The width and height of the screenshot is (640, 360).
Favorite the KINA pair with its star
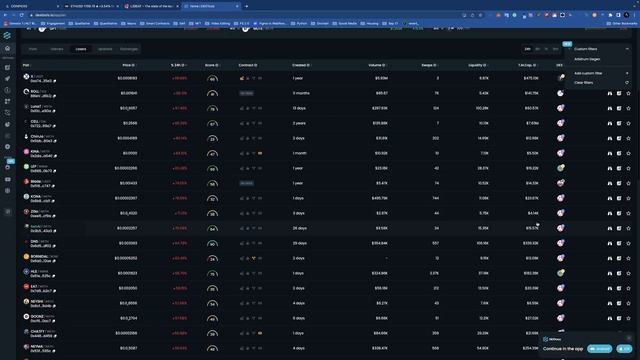[x=629, y=153]
